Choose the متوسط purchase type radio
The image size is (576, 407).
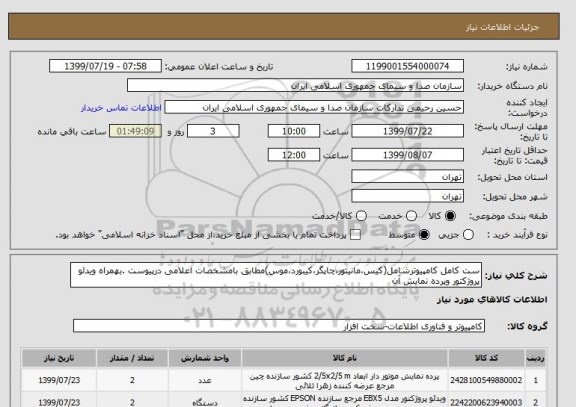[x=424, y=235]
